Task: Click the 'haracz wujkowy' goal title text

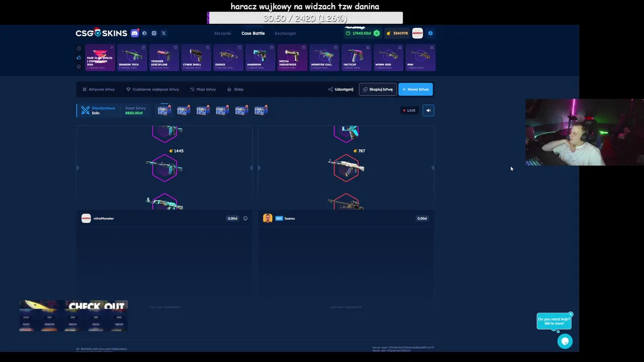Action: (x=305, y=6)
